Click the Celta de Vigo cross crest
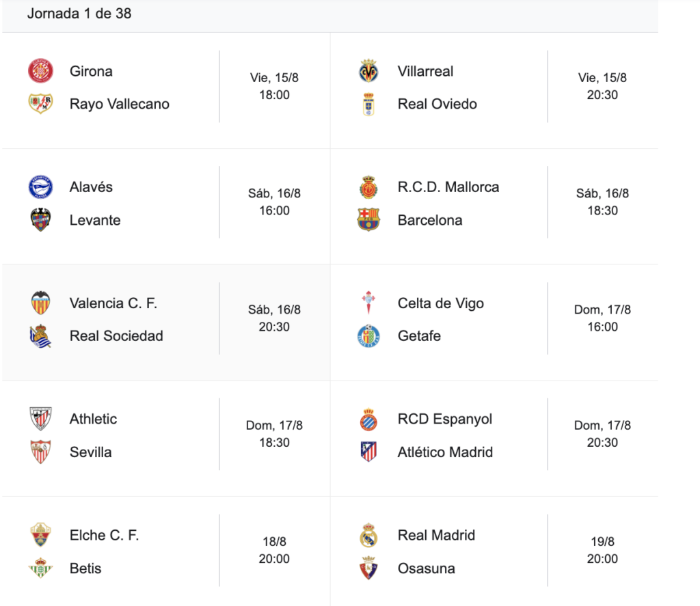700x606 pixels. 368,303
